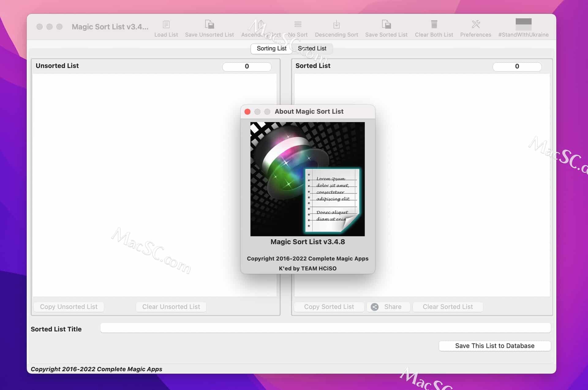Click the Clear Both List trash icon
This screenshot has width=588, height=390.
click(x=434, y=24)
